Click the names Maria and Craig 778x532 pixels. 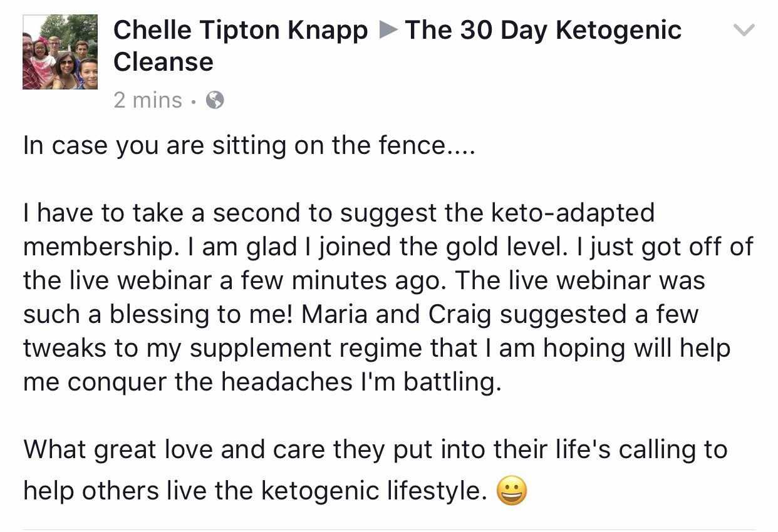coord(398,315)
